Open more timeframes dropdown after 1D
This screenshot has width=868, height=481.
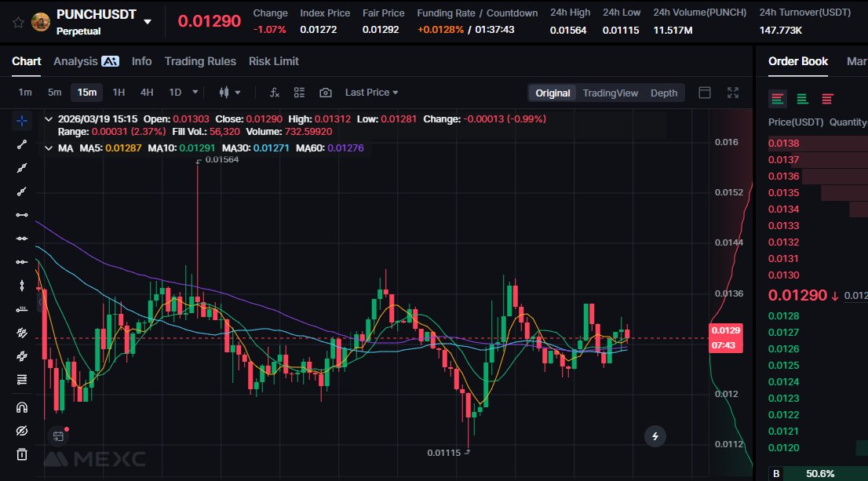(195, 92)
